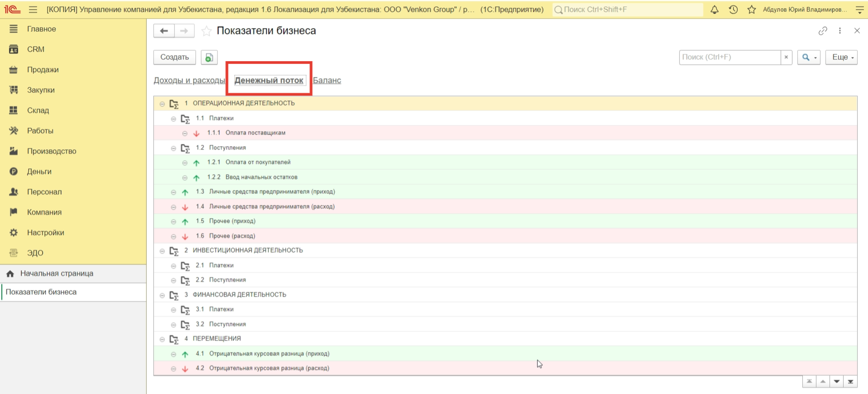Open the history clock icon
868x394 pixels.
click(733, 9)
